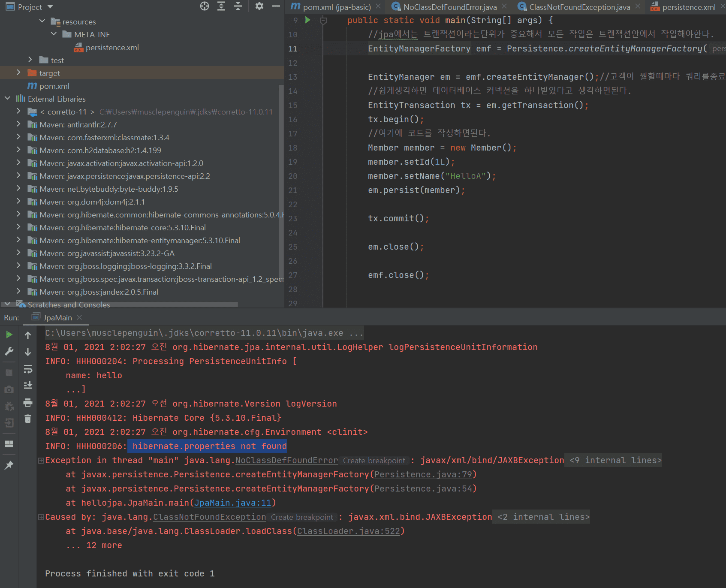Open the Project view dropdown arrow
The image size is (726, 588).
pos(50,7)
